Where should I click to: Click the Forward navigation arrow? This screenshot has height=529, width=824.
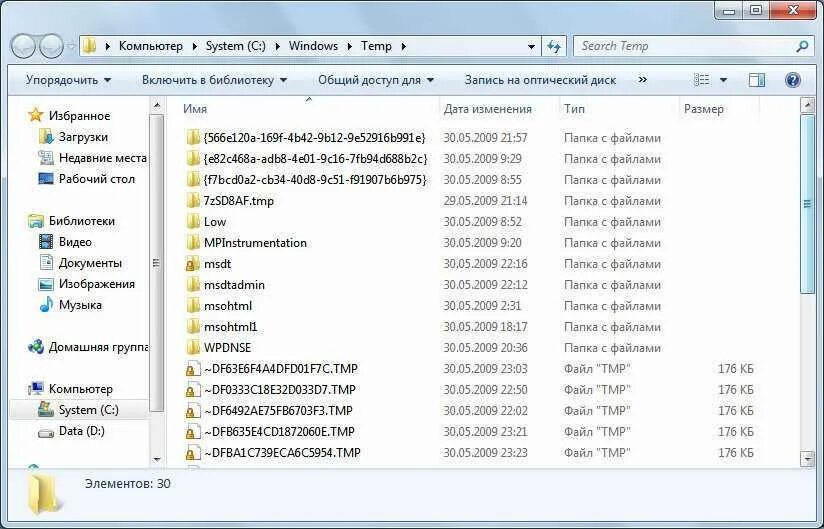(x=51, y=47)
